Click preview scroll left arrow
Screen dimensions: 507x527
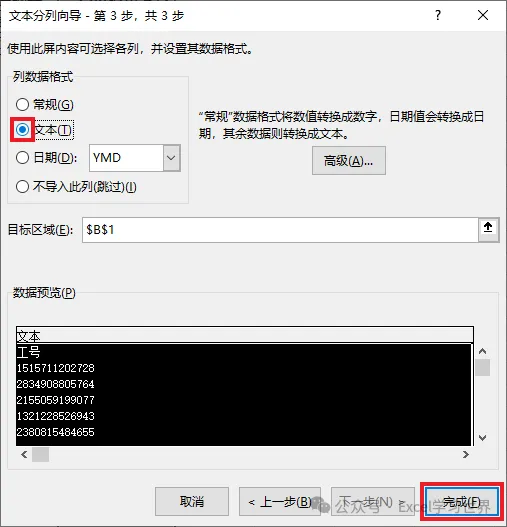click(x=24, y=454)
